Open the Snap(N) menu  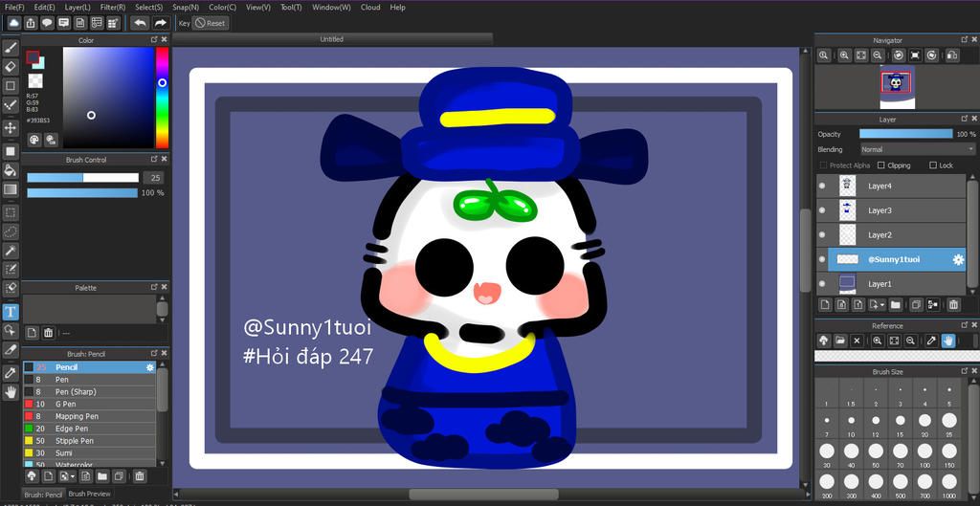[x=186, y=8]
